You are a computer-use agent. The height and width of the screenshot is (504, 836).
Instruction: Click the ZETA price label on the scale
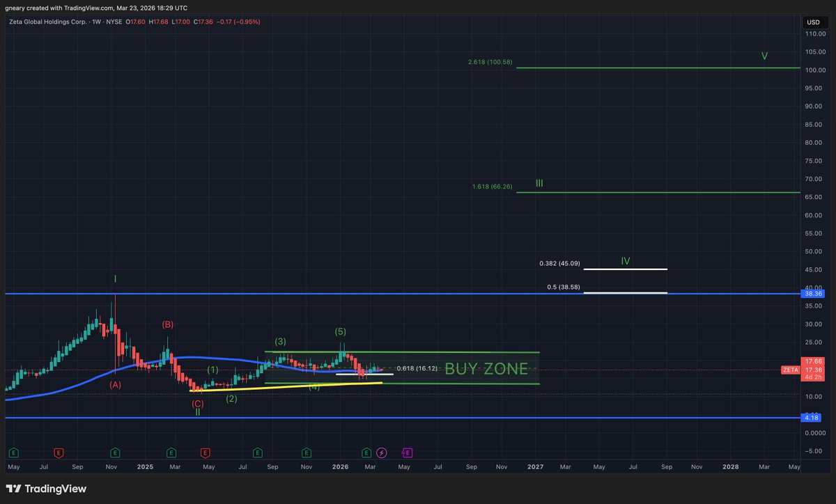[789, 370]
